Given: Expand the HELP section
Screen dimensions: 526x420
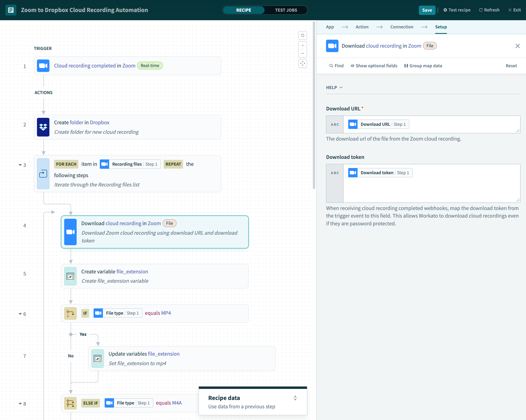Looking at the screenshot, I should click(x=334, y=87).
